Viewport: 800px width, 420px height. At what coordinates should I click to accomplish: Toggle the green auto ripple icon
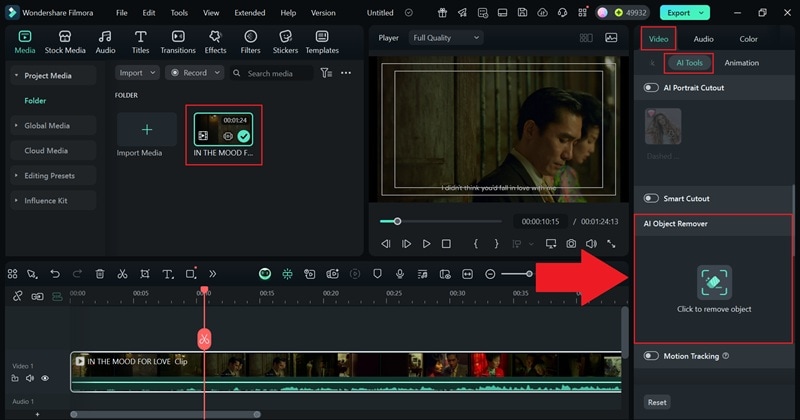57,296
